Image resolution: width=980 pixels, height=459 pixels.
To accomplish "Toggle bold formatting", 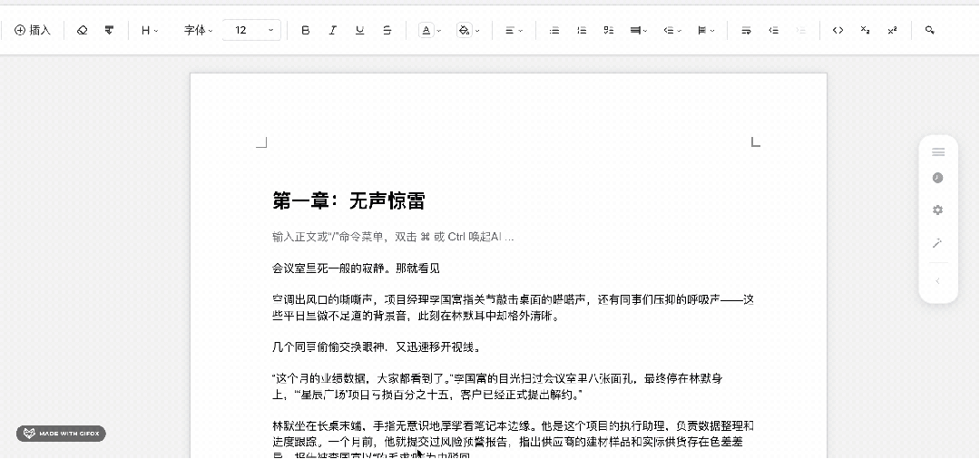I will (x=305, y=30).
